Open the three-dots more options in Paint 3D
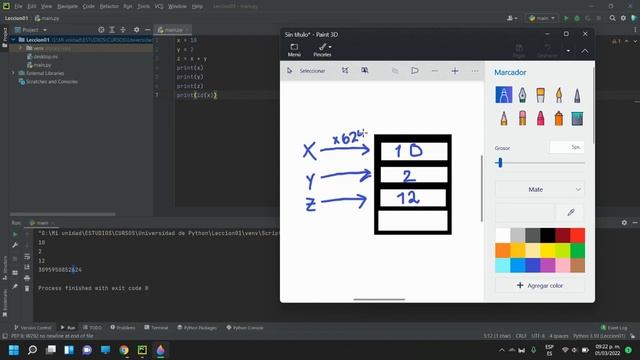 click(x=475, y=71)
